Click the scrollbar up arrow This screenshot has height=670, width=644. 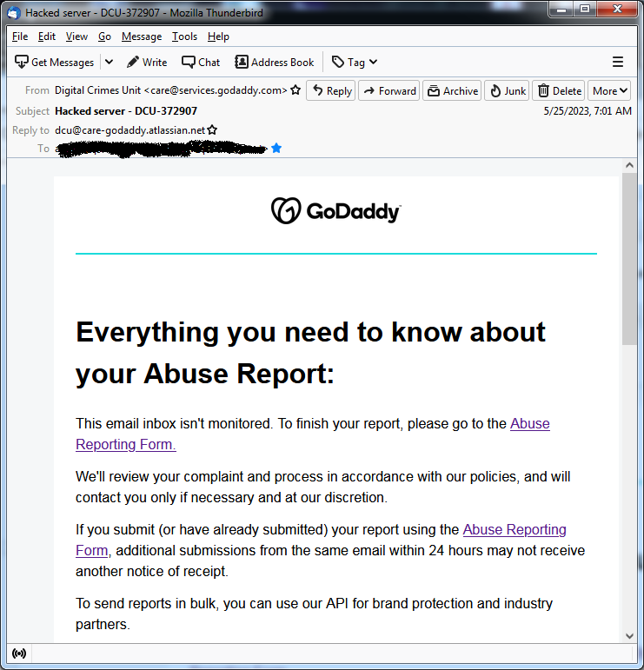629,165
